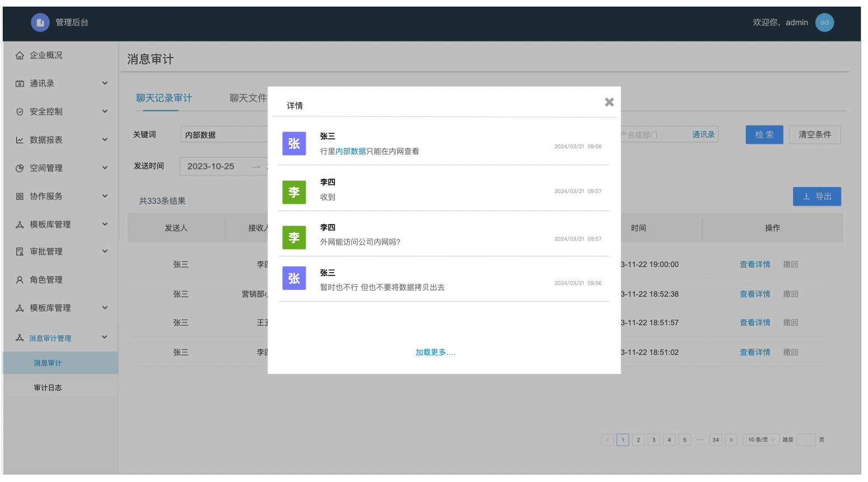The width and height of the screenshot is (868, 482).
Task: Expand the 通讯录 menu chevron
Action: point(105,83)
